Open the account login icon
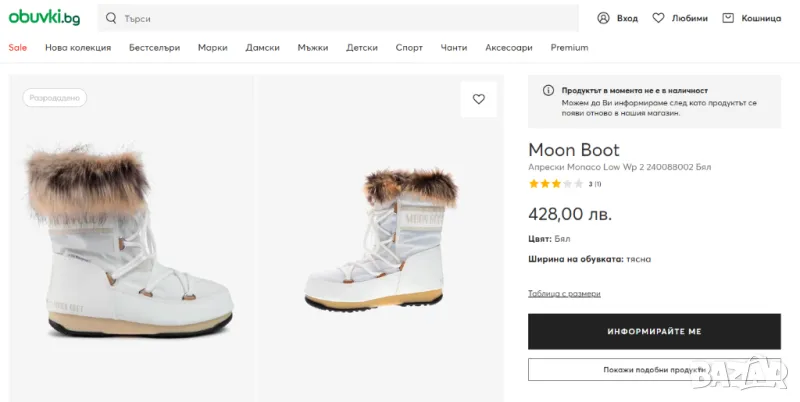The height and width of the screenshot is (402, 800). (x=603, y=18)
